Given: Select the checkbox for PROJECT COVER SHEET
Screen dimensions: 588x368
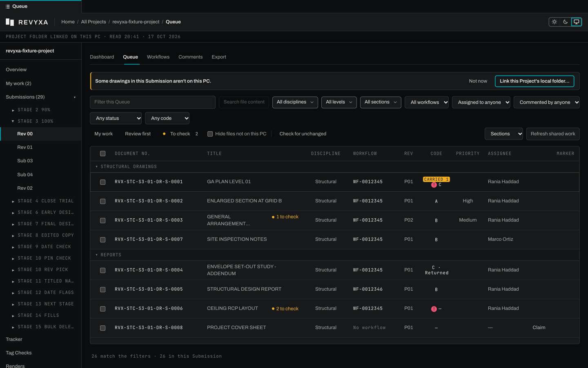Looking at the screenshot, I should tap(102, 328).
